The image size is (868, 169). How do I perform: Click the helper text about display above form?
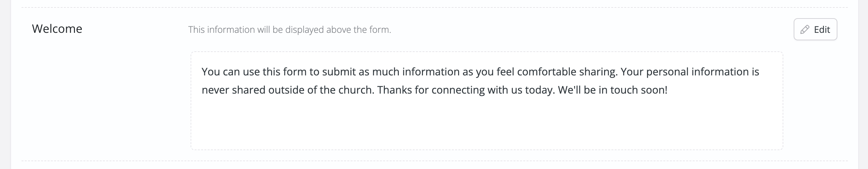point(289,30)
